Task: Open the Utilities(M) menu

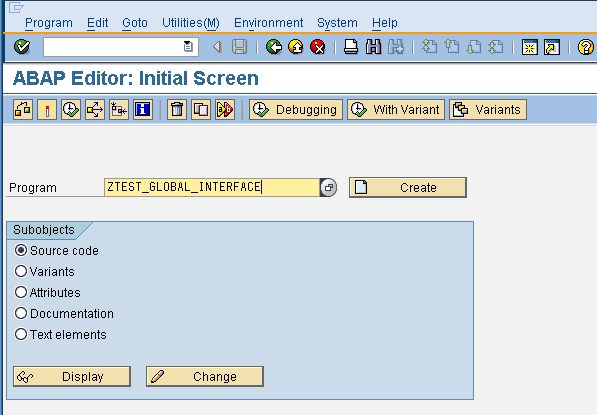Action: (x=191, y=23)
